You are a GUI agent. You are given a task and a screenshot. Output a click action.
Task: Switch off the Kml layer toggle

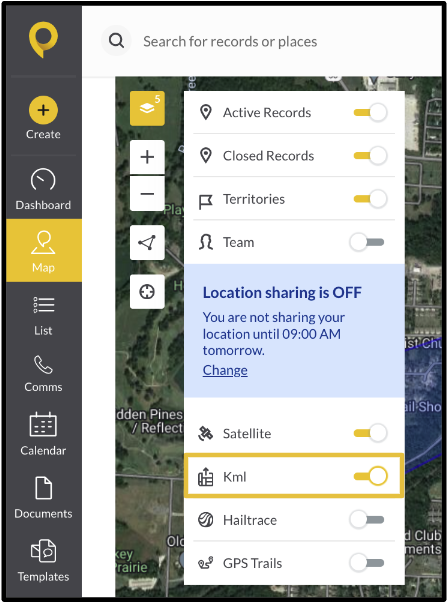click(x=370, y=476)
